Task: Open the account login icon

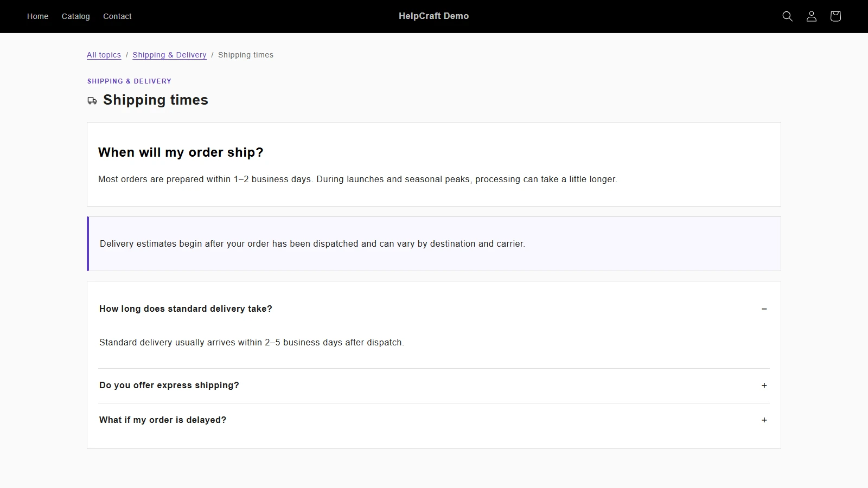Action: (x=811, y=16)
